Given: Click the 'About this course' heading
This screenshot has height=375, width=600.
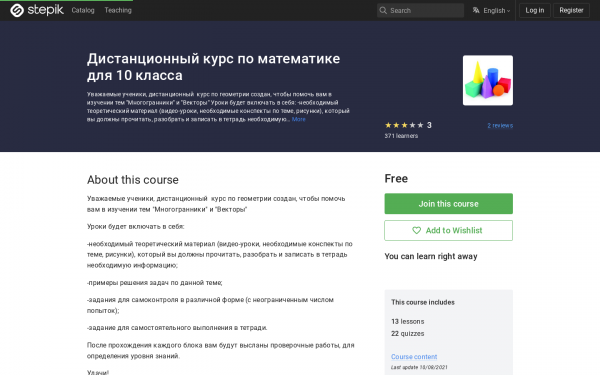Looking at the screenshot, I should (133, 180).
